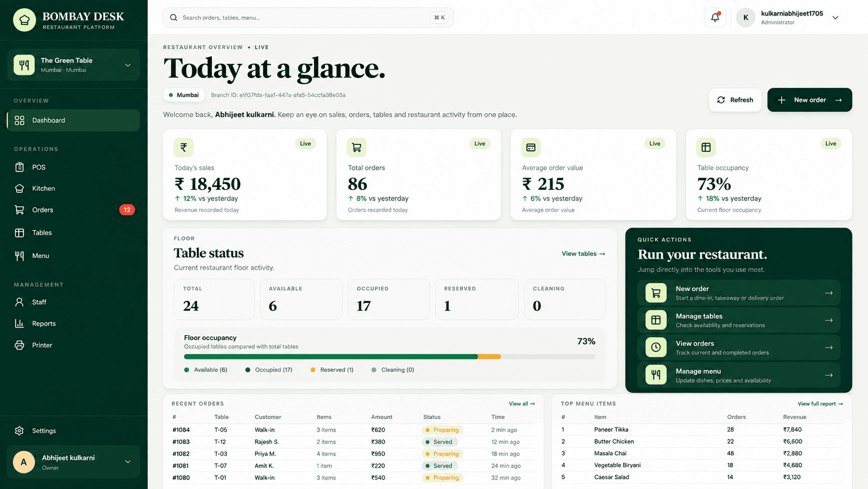Click the New order button in header
Viewport: 868px width, 489px height.
tap(809, 100)
